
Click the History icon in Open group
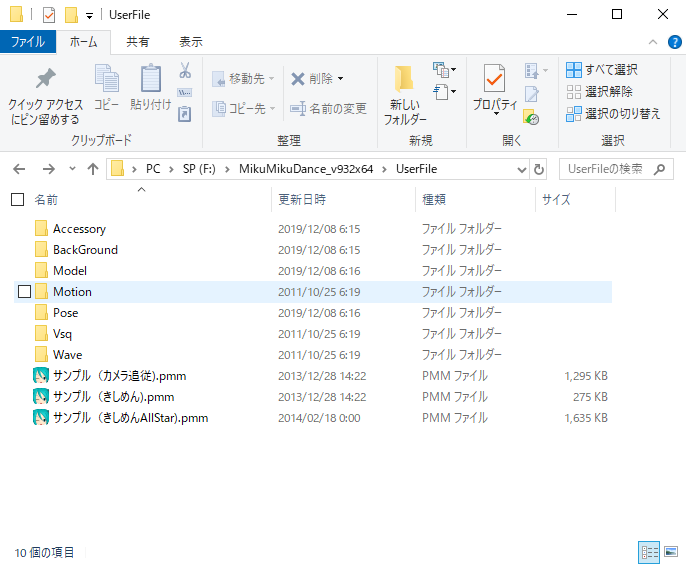(531, 117)
